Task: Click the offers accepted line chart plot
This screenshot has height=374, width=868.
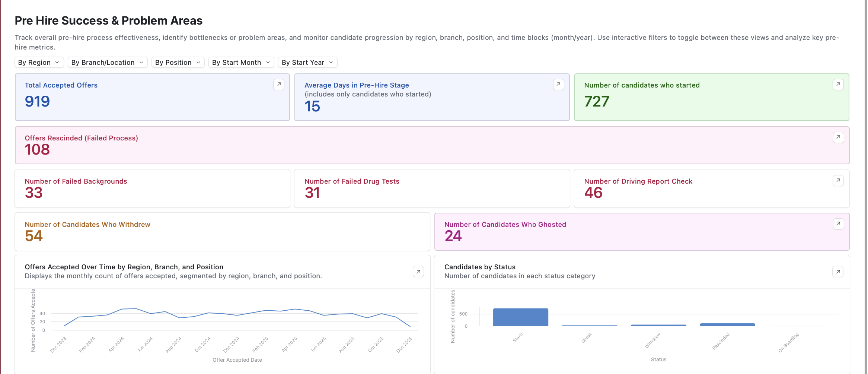Action: tap(237, 318)
